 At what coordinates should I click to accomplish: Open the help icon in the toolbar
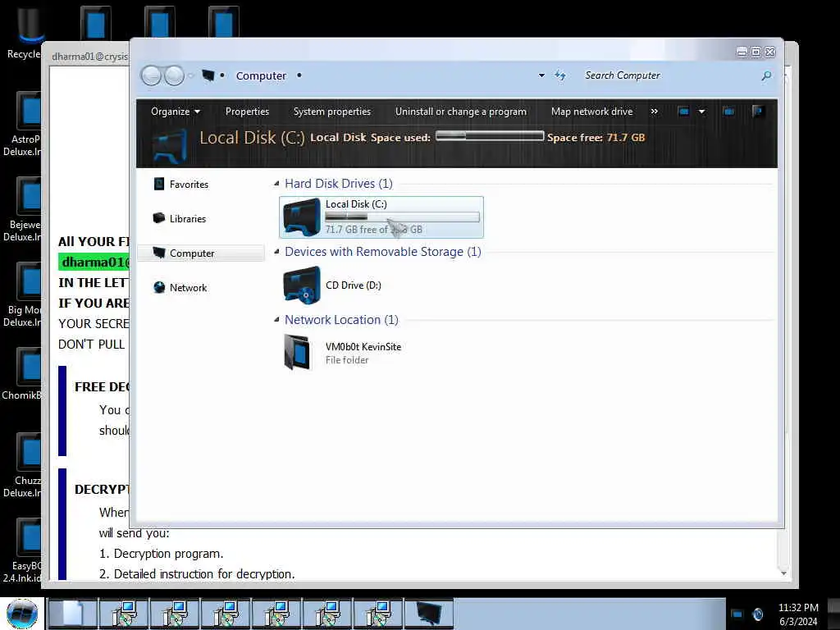coord(757,112)
